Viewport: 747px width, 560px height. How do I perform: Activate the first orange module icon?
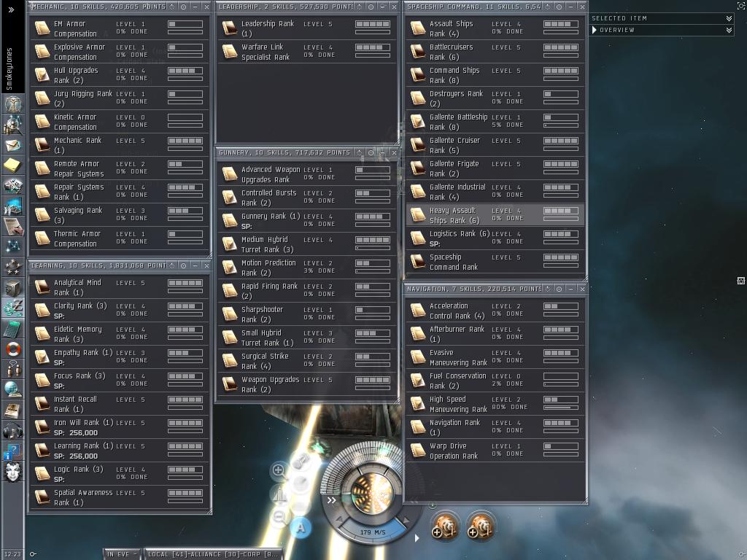(445, 526)
